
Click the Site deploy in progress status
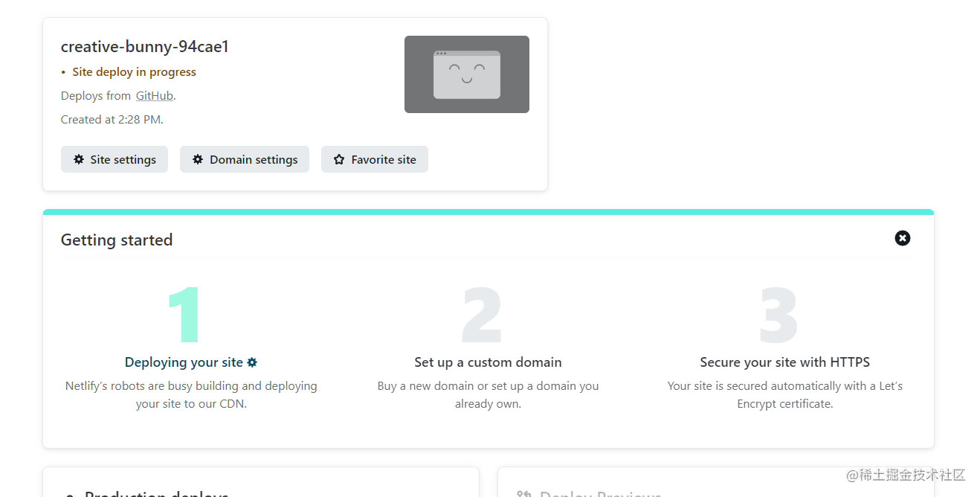pyautogui.click(x=134, y=72)
